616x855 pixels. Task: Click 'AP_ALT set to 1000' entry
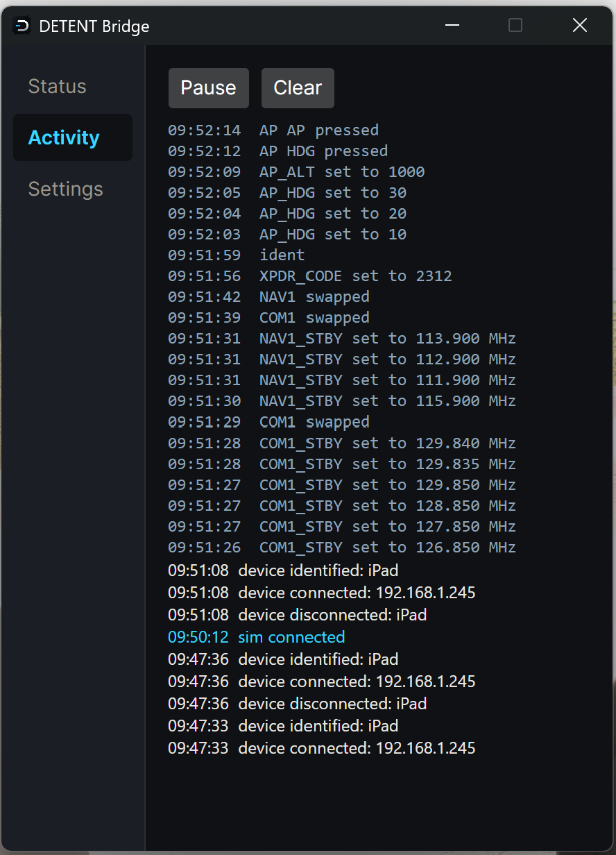[x=296, y=171]
